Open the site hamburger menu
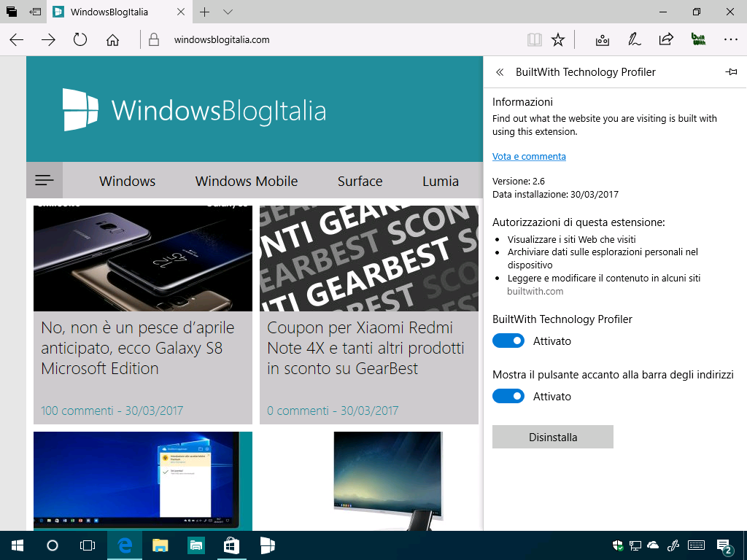Screen dimensions: 747x560 (x=44, y=180)
